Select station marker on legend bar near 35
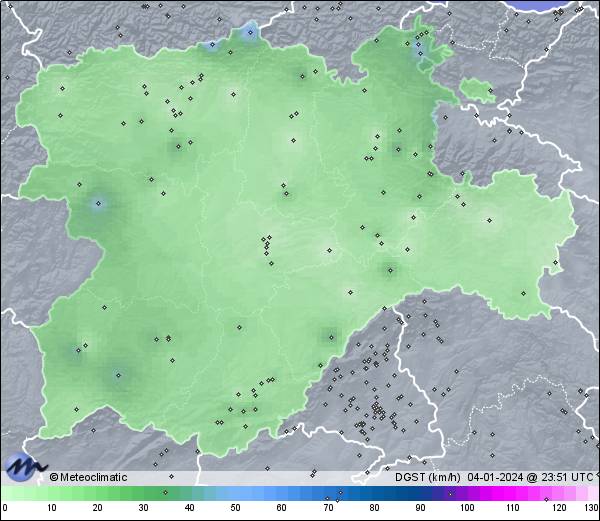This screenshot has width=600, height=521. click(x=165, y=492)
